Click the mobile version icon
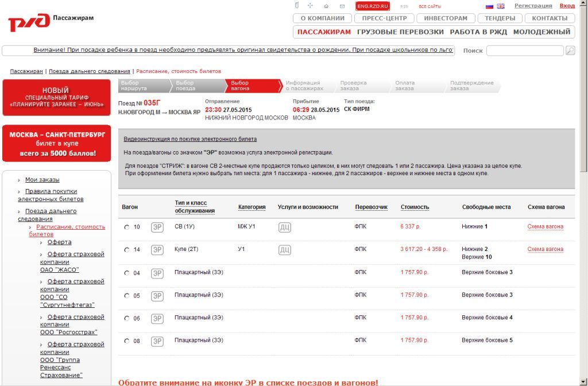The width and height of the screenshot is (588, 386). [x=297, y=6]
